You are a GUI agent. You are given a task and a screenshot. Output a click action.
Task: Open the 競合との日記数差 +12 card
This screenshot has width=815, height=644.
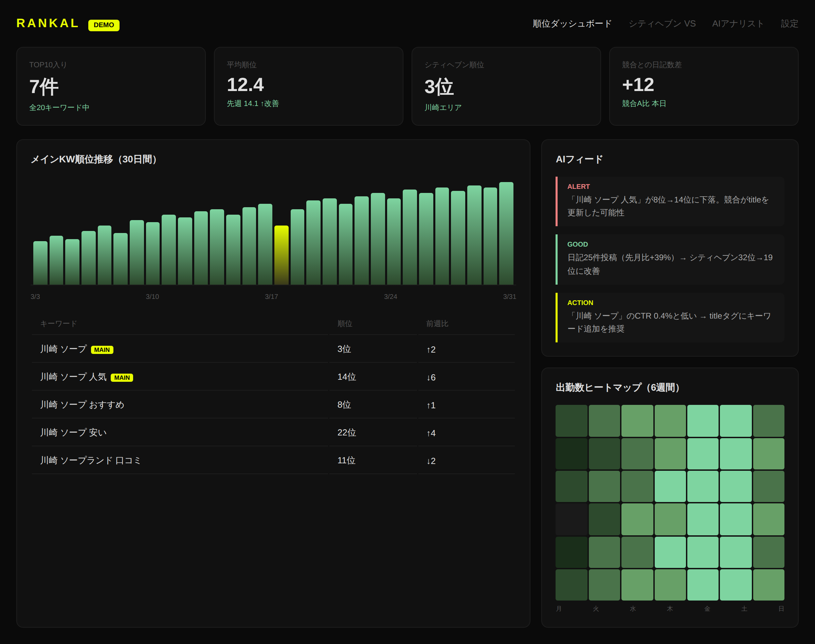click(x=703, y=86)
